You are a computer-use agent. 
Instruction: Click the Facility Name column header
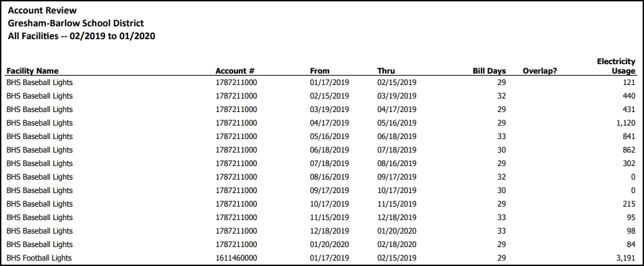click(32, 71)
